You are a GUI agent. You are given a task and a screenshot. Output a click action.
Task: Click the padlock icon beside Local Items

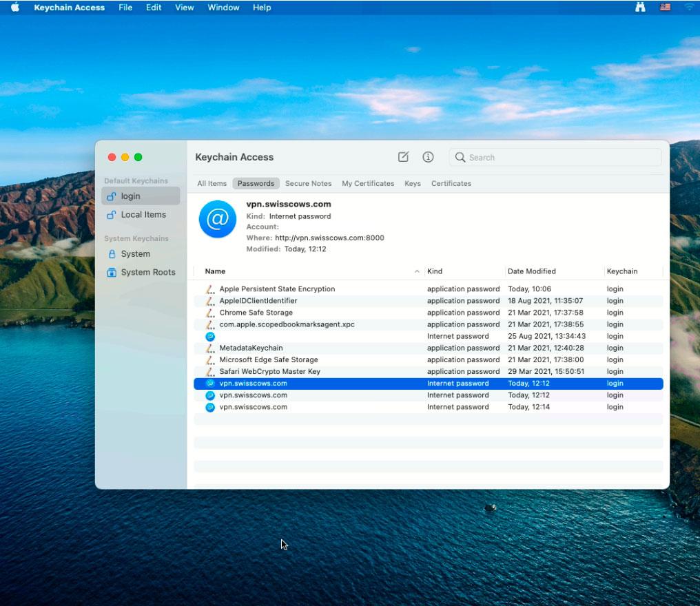tap(112, 215)
